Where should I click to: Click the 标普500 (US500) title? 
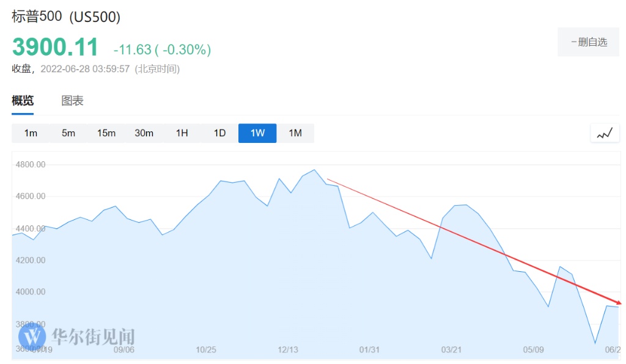pos(66,16)
